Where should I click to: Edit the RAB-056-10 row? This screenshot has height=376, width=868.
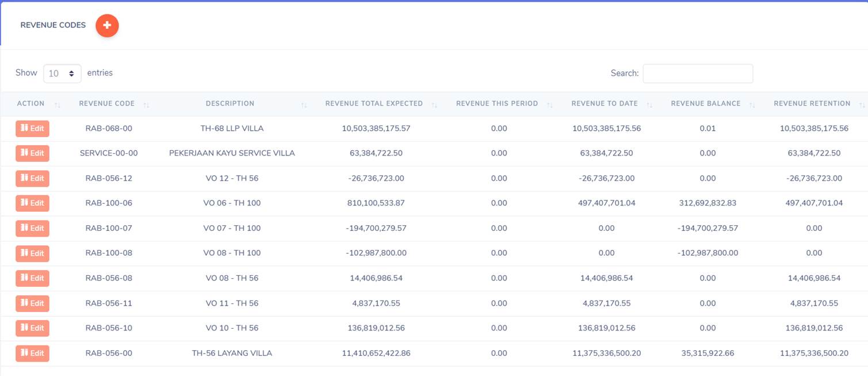32,328
